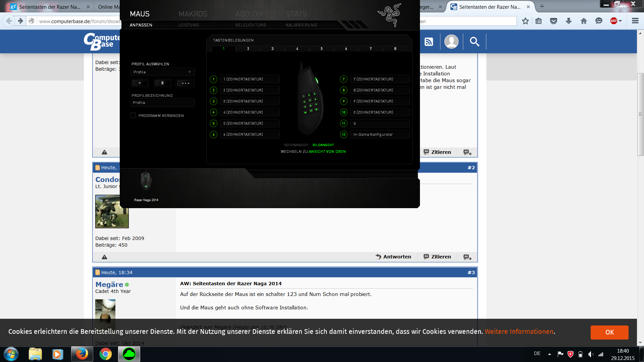Switch to the Makros tab

click(193, 14)
